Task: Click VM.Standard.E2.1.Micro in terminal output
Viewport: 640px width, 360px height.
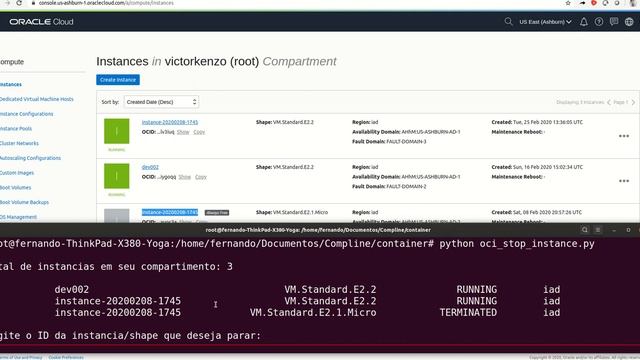Action: click(313, 312)
